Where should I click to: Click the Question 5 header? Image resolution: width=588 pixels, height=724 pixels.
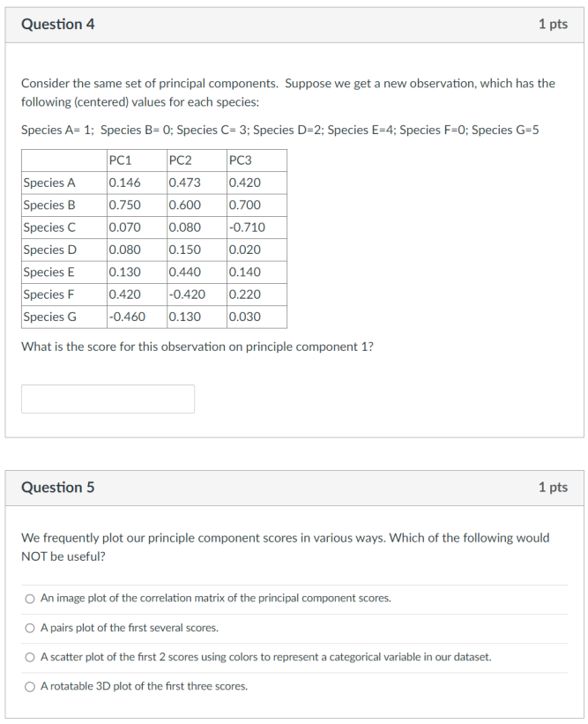point(57,487)
